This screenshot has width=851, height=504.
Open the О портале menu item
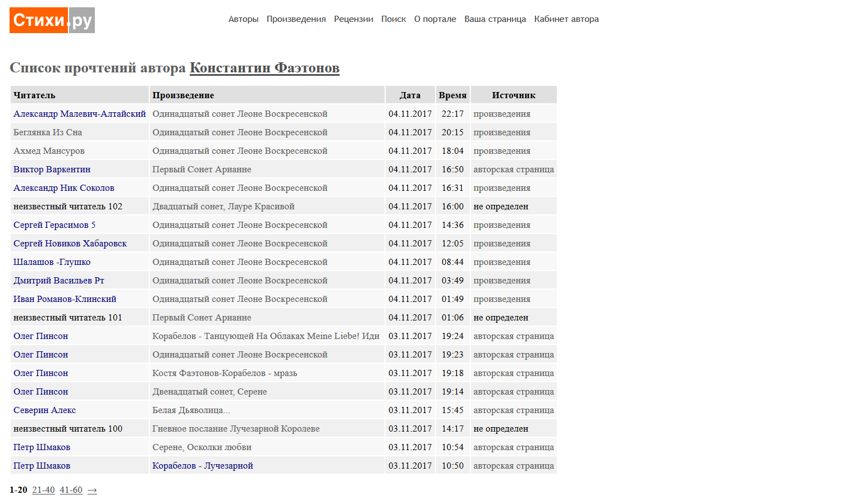click(435, 19)
